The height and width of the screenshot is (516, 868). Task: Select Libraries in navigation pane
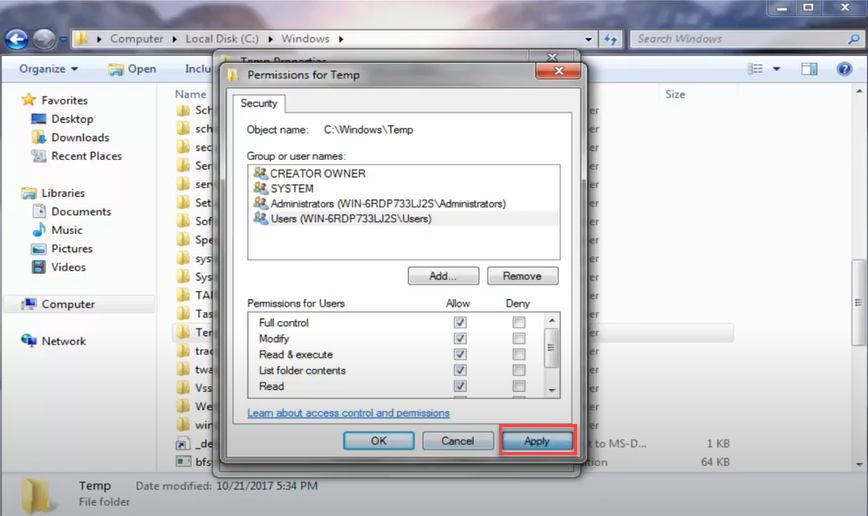pyautogui.click(x=53, y=193)
